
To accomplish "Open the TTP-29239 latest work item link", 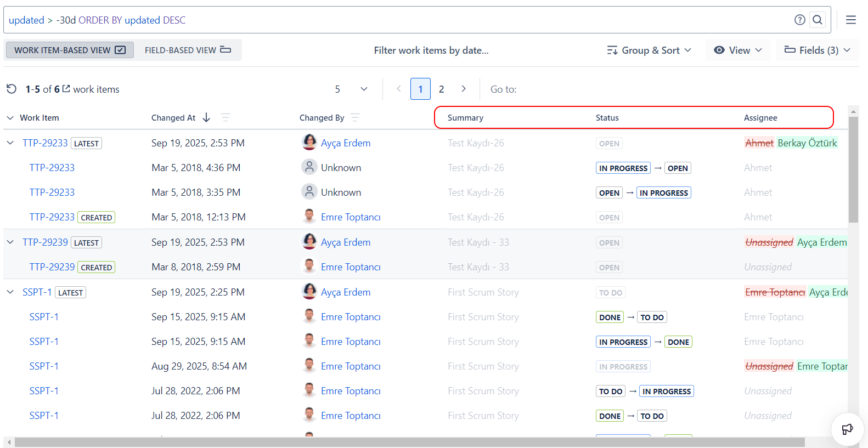I will coord(45,242).
